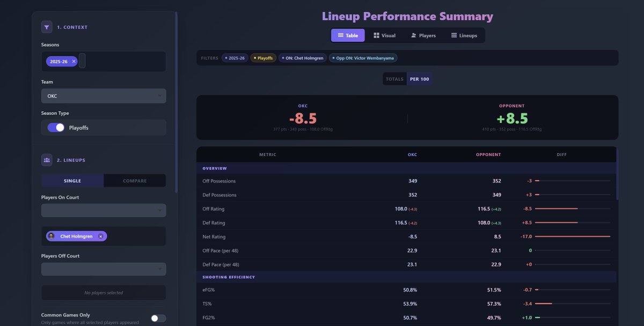Click the TS% diff bar
The height and width of the screenshot is (326, 644).
coord(573,304)
